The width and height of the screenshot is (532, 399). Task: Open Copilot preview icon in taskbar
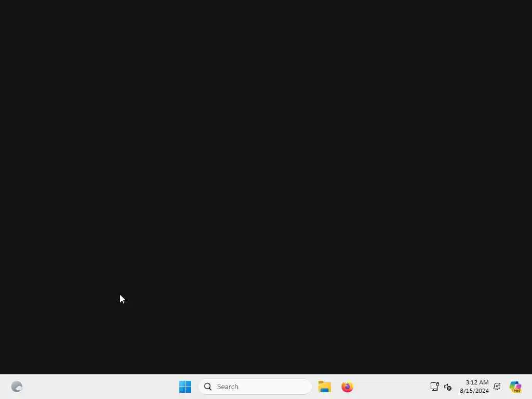(515, 387)
